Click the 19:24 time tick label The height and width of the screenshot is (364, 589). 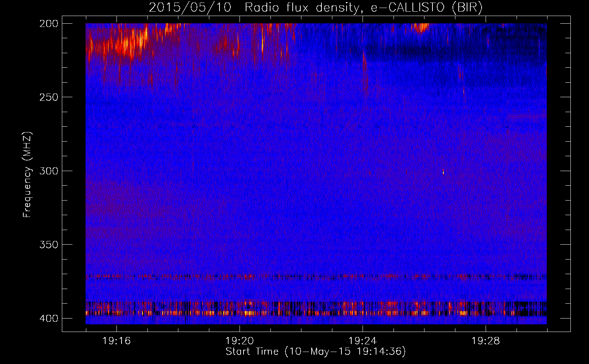363,341
